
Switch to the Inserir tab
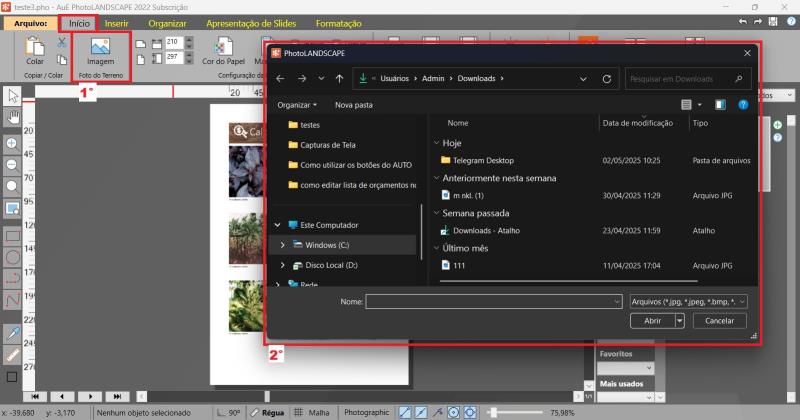click(116, 23)
